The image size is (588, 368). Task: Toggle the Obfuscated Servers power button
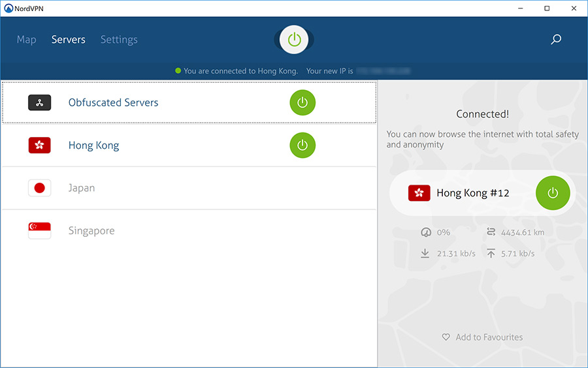pos(302,102)
